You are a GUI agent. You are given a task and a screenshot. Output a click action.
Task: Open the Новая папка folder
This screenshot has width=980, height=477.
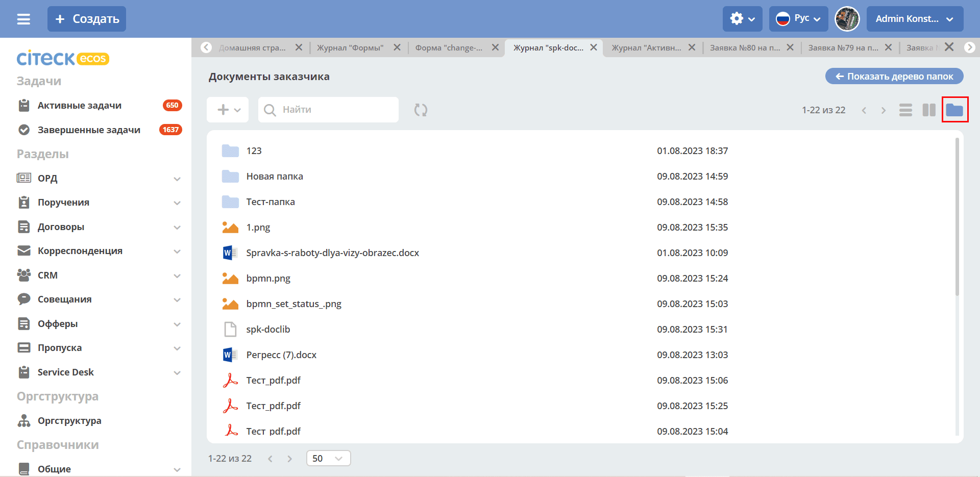(x=275, y=177)
